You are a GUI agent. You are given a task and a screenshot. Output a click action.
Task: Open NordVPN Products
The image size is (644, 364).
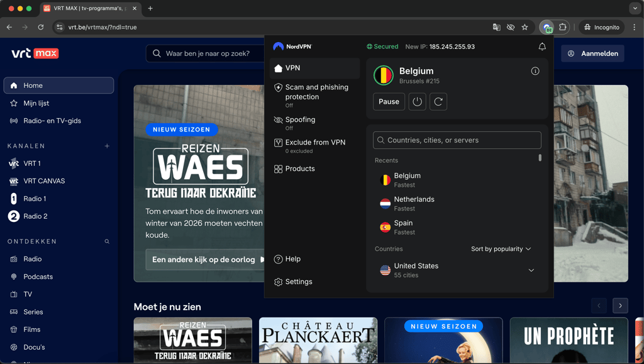pyautogui.click(x=314, y=168)
